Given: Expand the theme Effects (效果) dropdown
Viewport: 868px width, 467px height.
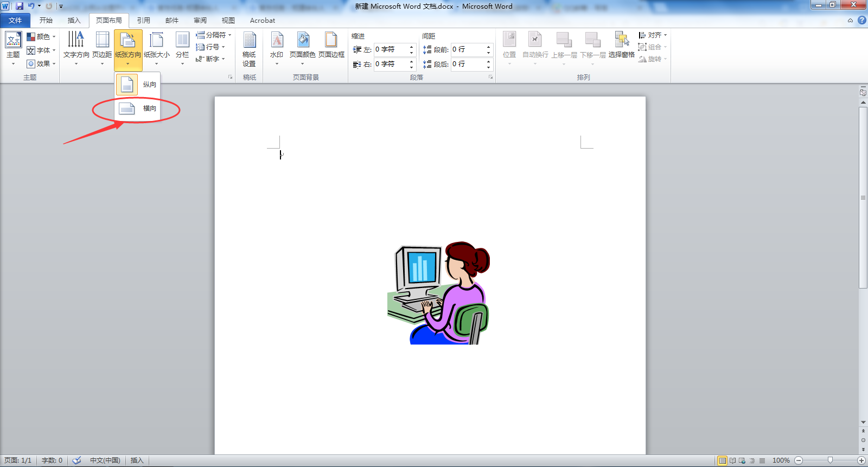Looking at the screenshot, I should [x=41, y=63].
